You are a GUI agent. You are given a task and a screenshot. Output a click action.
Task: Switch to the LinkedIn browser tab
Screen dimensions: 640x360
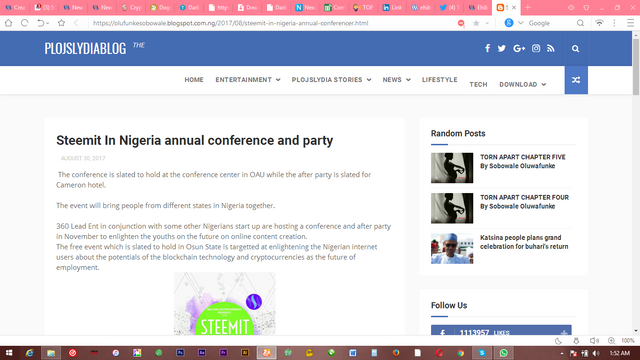click(392, 7)
